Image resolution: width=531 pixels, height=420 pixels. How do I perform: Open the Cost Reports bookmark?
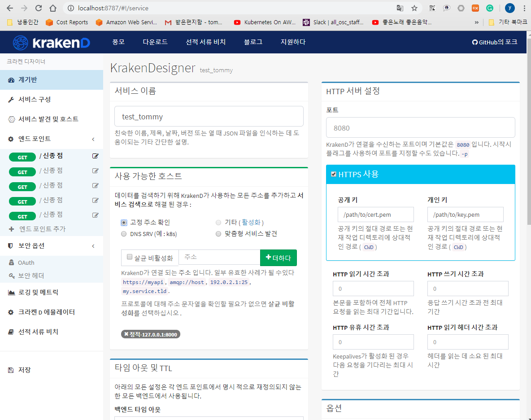click(x=67, y=22)
